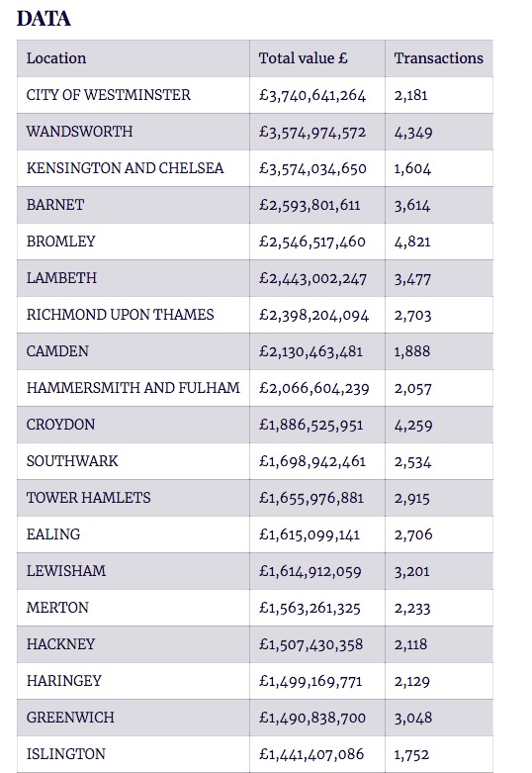Click the Transactions column header
The width and height of the screenshot is (532, 773).
click(439, 58)
